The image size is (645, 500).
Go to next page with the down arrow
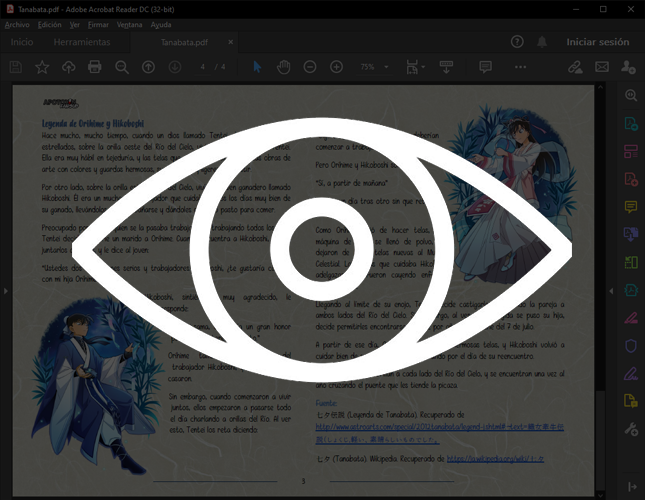175,67
